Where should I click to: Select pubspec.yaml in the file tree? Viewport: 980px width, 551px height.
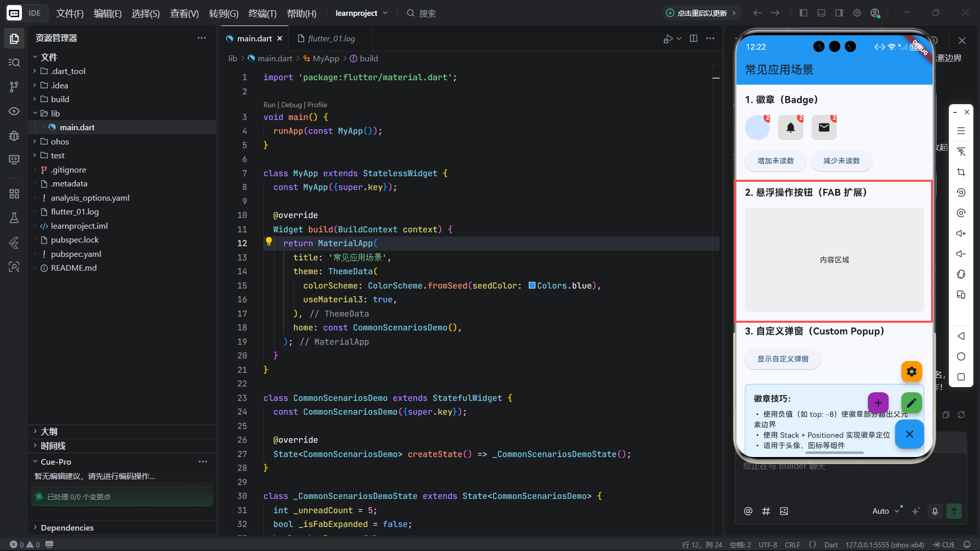coord(76,254)
